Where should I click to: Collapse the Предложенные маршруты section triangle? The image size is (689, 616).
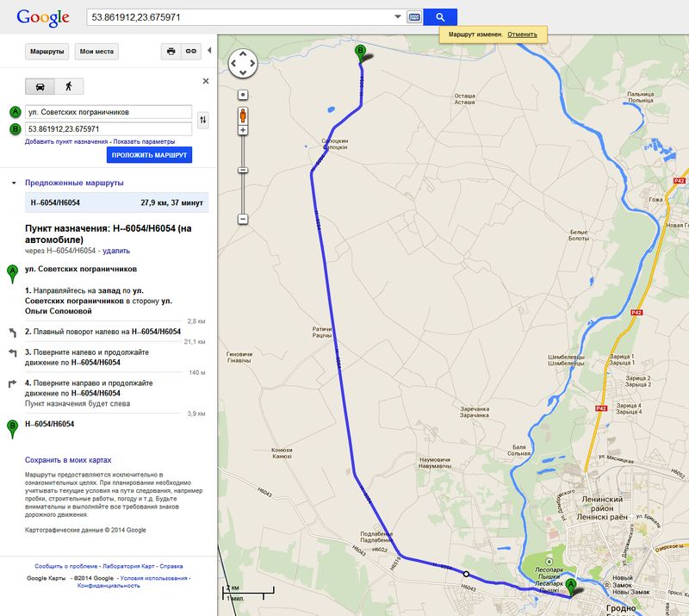(13, 184)
